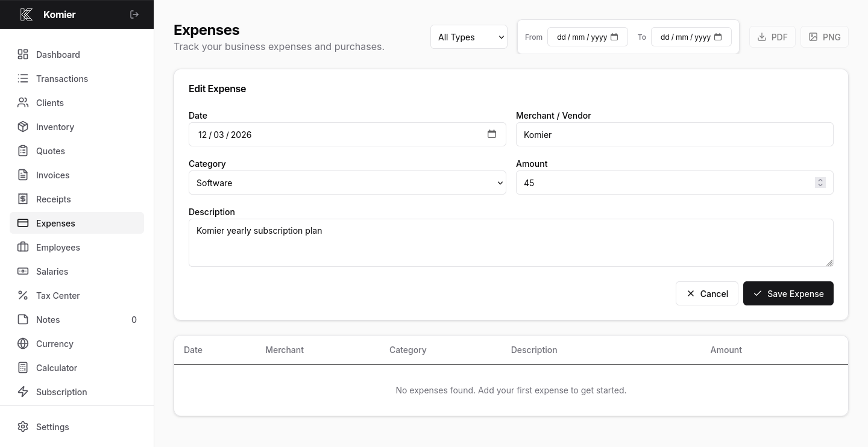The width and height of the screenshot is (868, 447).
Task: Navigate to Receipts via its icon
Action: coord(23,199)
